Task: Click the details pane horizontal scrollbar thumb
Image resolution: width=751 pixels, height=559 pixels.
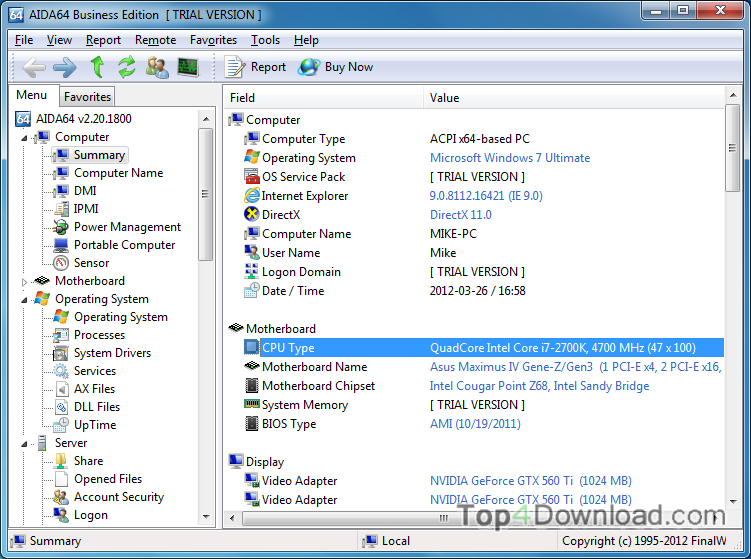Action: click(444, 518)
